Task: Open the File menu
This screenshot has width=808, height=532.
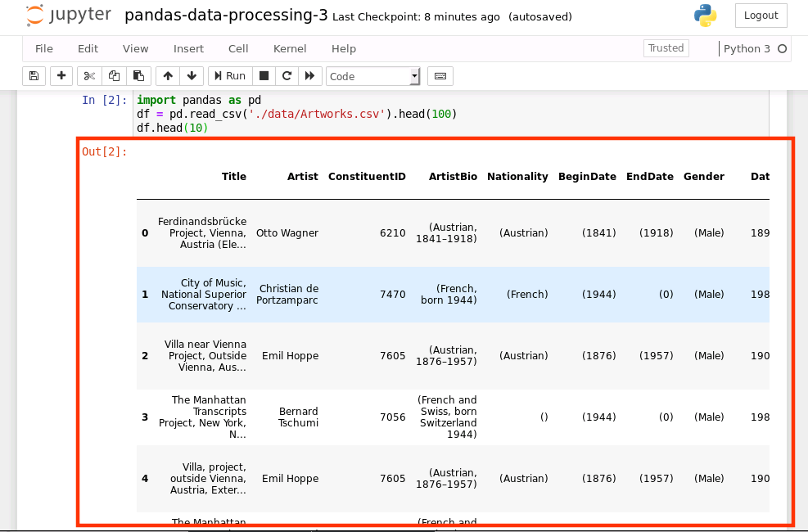Action: (44, 49)
